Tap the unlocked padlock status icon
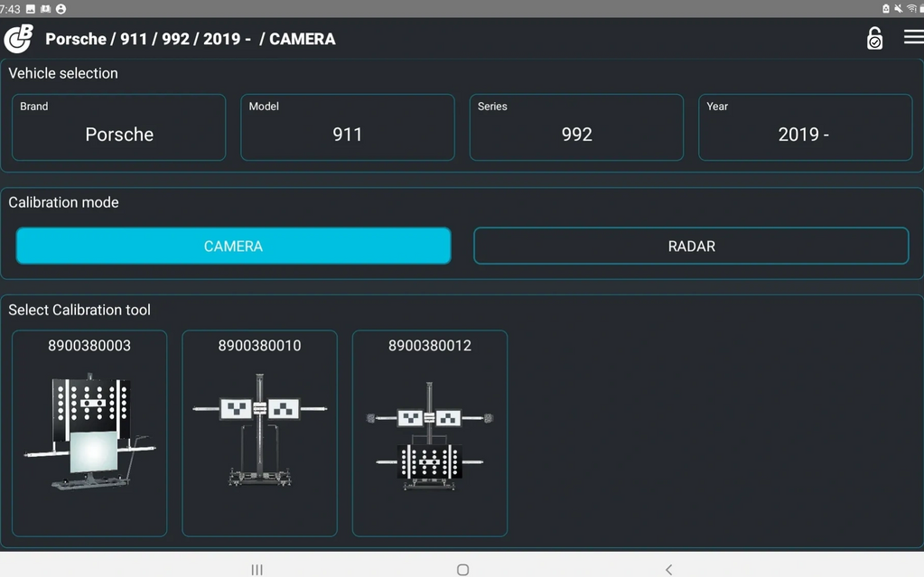The height and width of the screenshot is (577, 924). click(874, 38)
